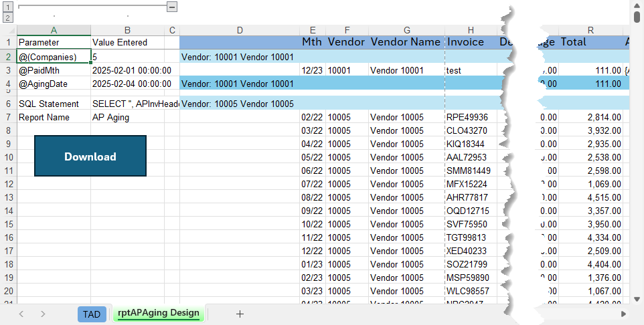
Task: Click total 4,515.00 cell
Action: point(590,197)
